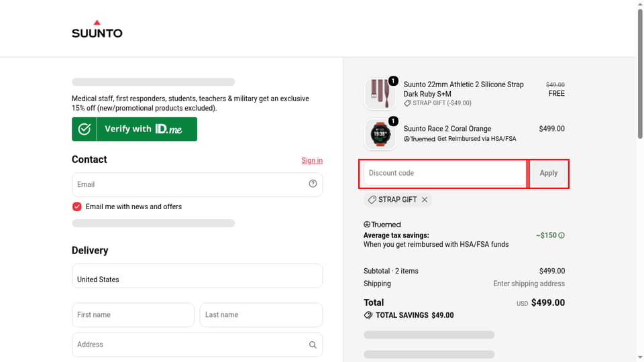Click the Enter shipping address text
This screenshot has width=644, height=362.
pos(529,284)
